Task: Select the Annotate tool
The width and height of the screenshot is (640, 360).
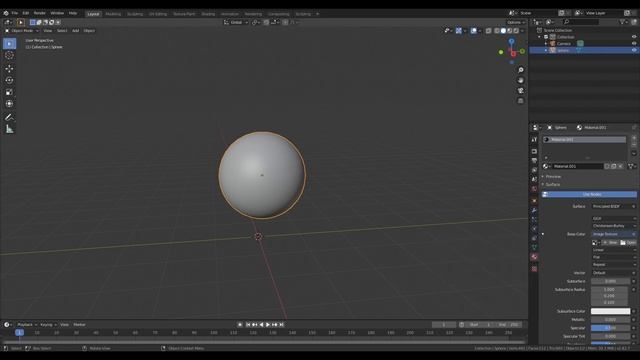Action: point(9,117)
